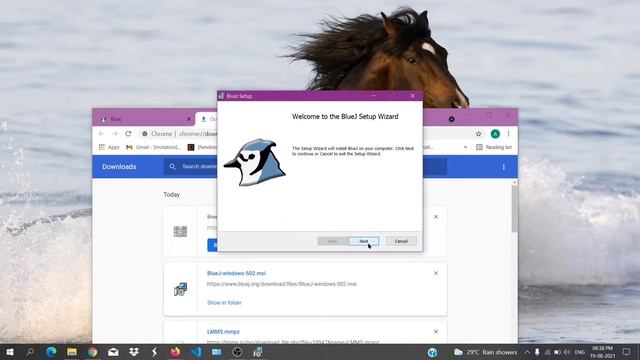640x360 pixels.
Task: Open the Reading list in Chrome
Action: pyautogui.click(x=494, y=147)
